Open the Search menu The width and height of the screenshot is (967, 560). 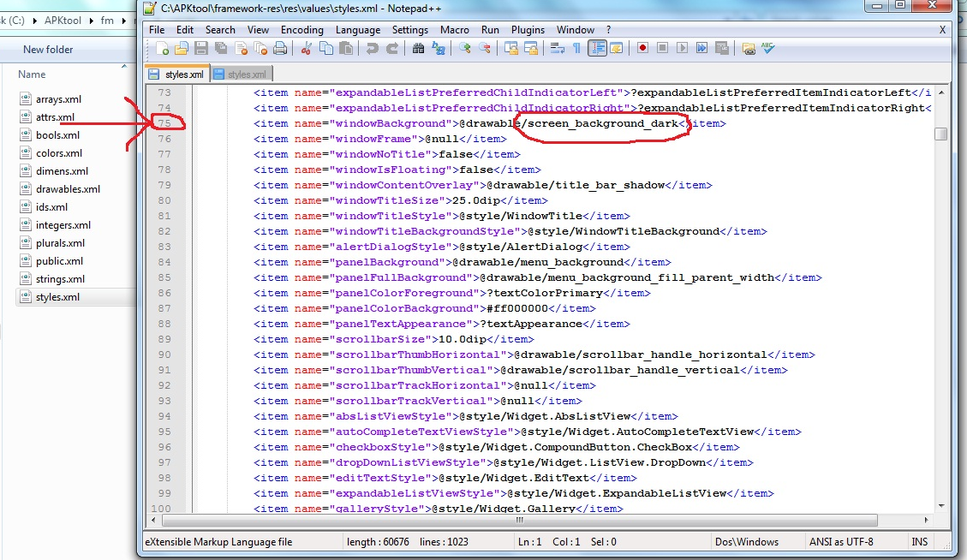pyautogui.click(x=220, y=30)
